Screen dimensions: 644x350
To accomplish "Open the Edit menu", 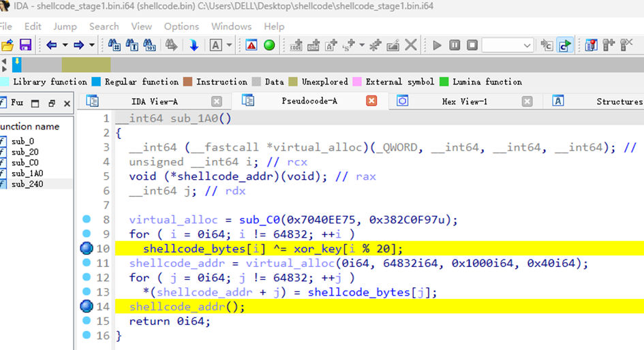I will click(33, 27).
